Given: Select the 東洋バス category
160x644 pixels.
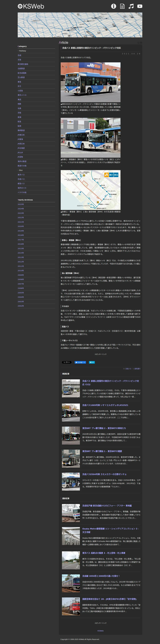Looking at the screenshot, I should pos(21,175).
